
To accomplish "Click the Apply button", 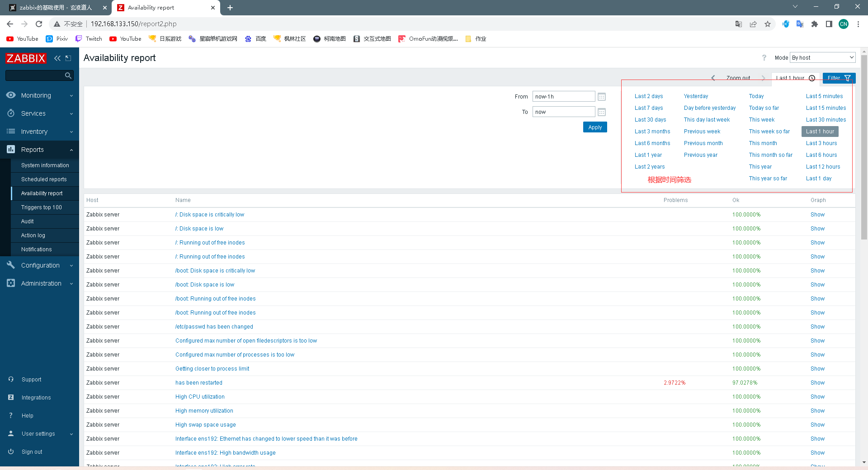I will coord(595,127).
